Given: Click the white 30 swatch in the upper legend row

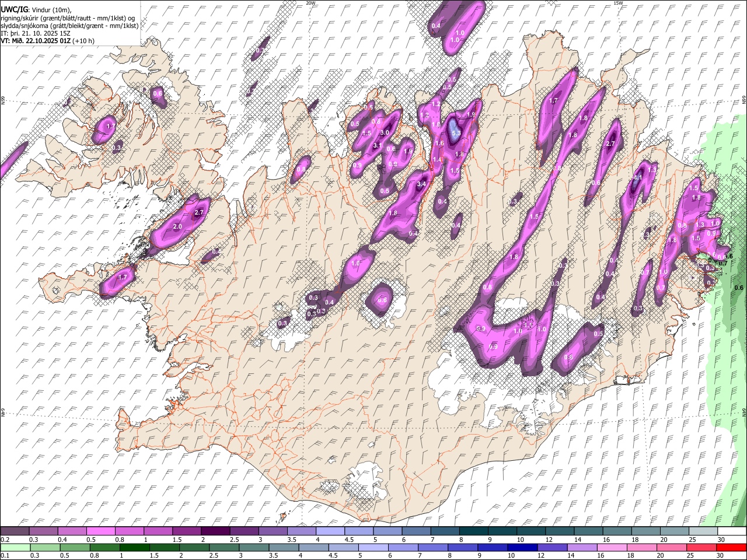Looking at the screenshot, I should click(732, 531).
